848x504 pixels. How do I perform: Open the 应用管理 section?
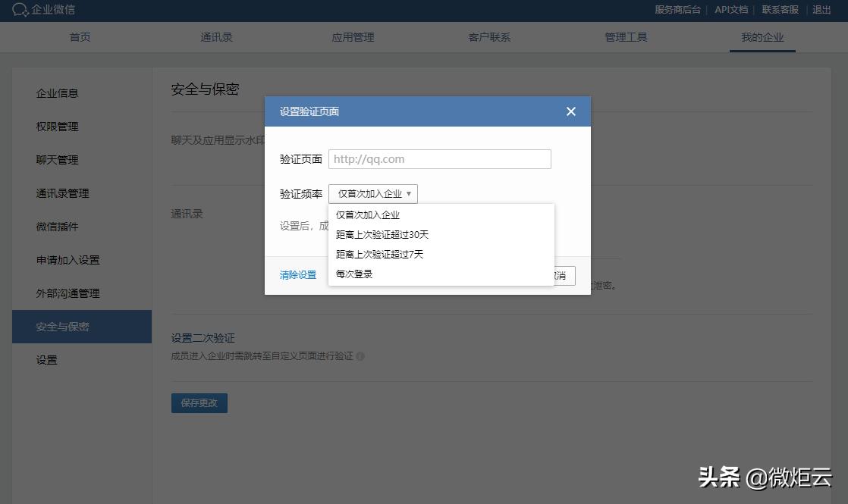[x=353, y=36]
